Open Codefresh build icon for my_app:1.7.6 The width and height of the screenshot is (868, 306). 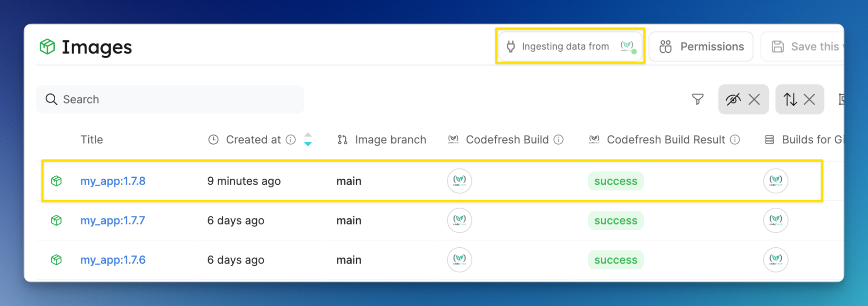[459, 259]
